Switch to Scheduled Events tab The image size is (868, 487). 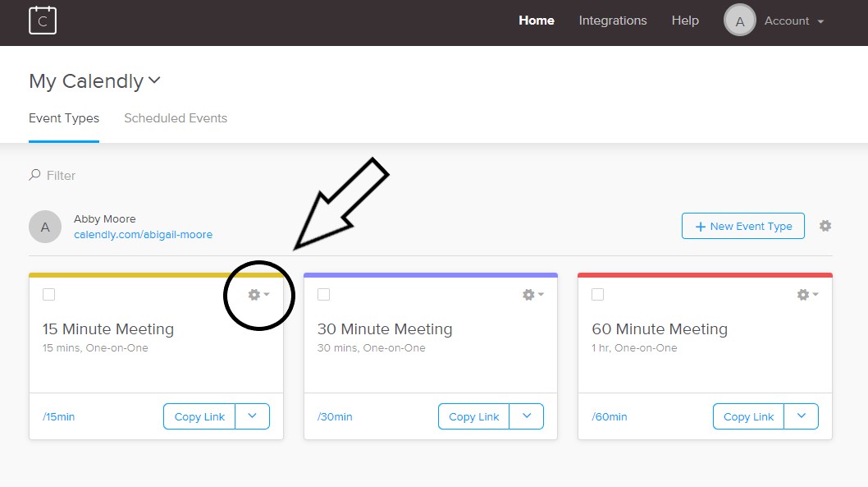pyautogui.click(x=176, y=118)
